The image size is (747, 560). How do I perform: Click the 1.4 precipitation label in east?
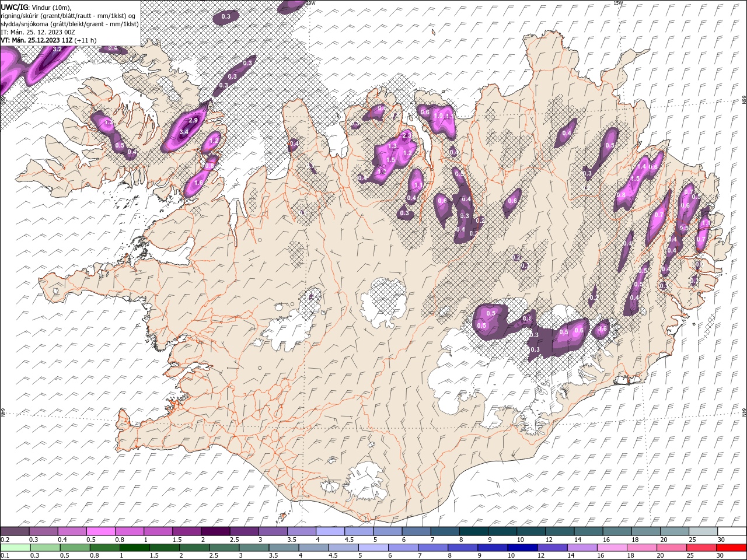click(x=642, y=167)
